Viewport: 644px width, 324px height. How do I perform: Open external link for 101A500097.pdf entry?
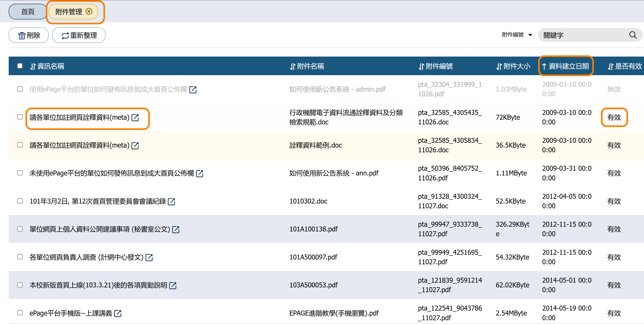pyautogui.click(x=149, y=257)
